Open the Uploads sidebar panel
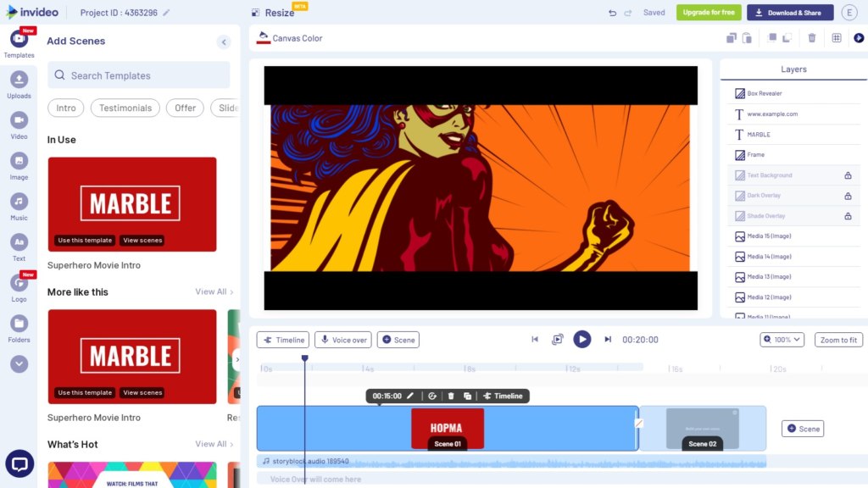This screenshot has width=868, height=488. point(19,85)
